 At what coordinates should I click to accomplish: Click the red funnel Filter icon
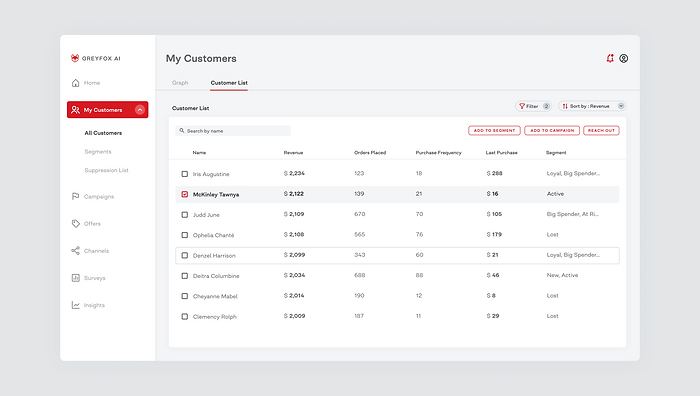[521, 106]
